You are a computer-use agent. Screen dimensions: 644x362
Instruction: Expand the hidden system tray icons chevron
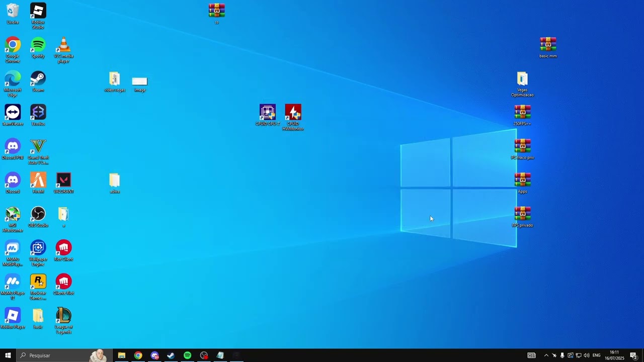(x=546, y=355)
